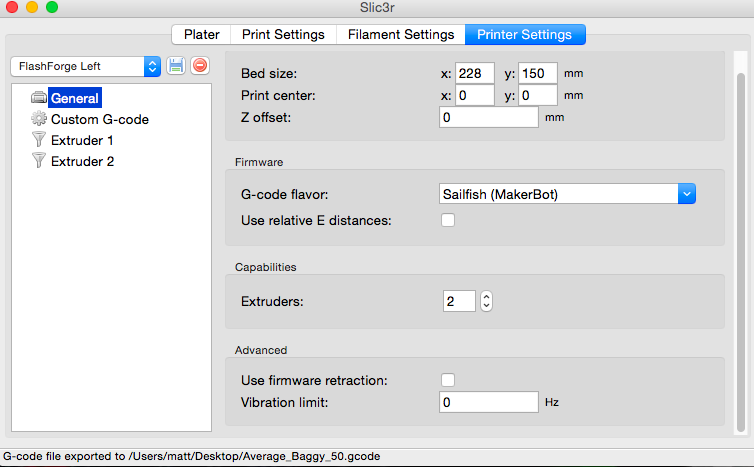Open the G-code flavor dropdown
The width and height of the screenshot is (754, 467).
click(567, 194)
